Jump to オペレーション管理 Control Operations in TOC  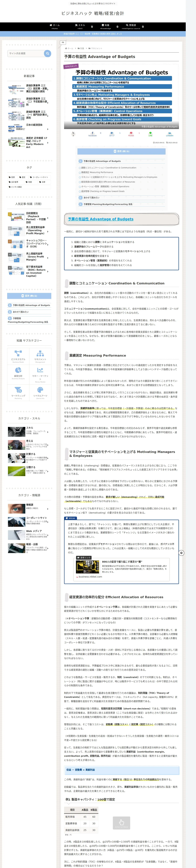[x=105, y=186]
